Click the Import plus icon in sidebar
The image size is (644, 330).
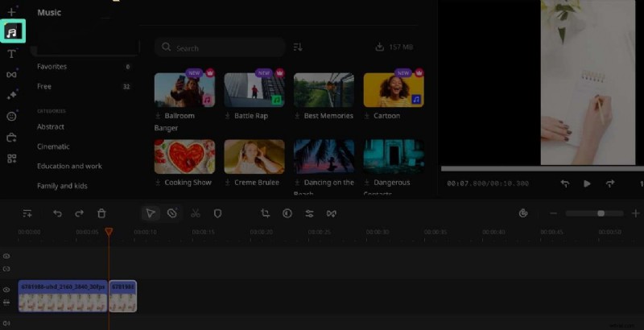click(x=11, y=12)
